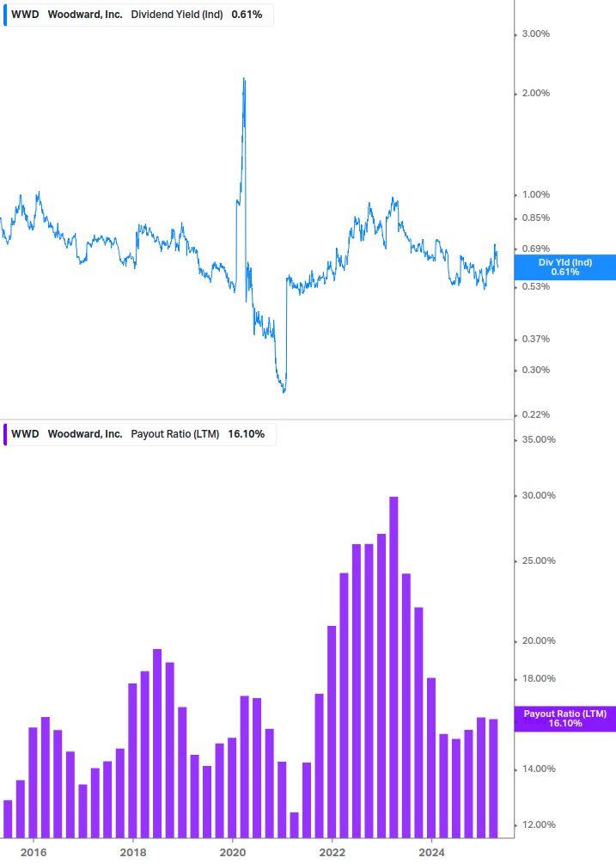Click the 0.37% label on the yield axis
This screenshot has width=616, height=864.
[x=535, y=339]
